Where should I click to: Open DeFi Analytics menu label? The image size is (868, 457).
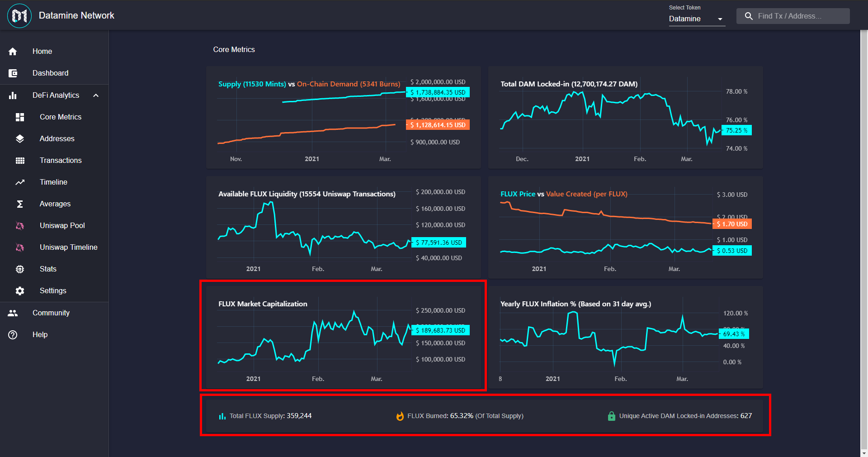[56, 95]
